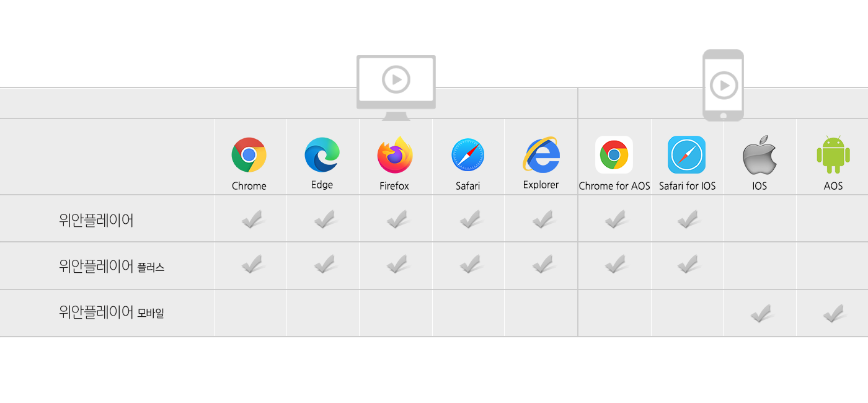Click the 위안플레이어 row Safari for IOS checkmark
This screenshot has height=403, width=868.
[688, 219]
